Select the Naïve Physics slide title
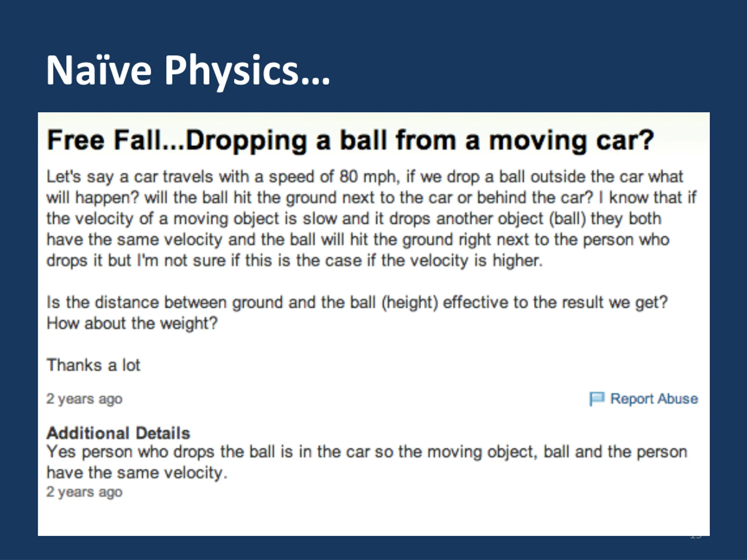 188,71
